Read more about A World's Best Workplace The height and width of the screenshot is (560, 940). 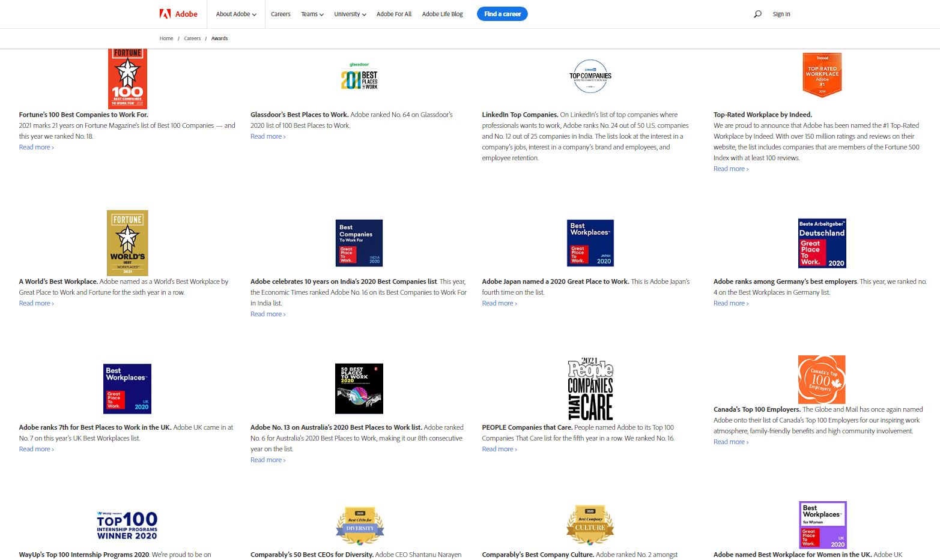(37, 303)
